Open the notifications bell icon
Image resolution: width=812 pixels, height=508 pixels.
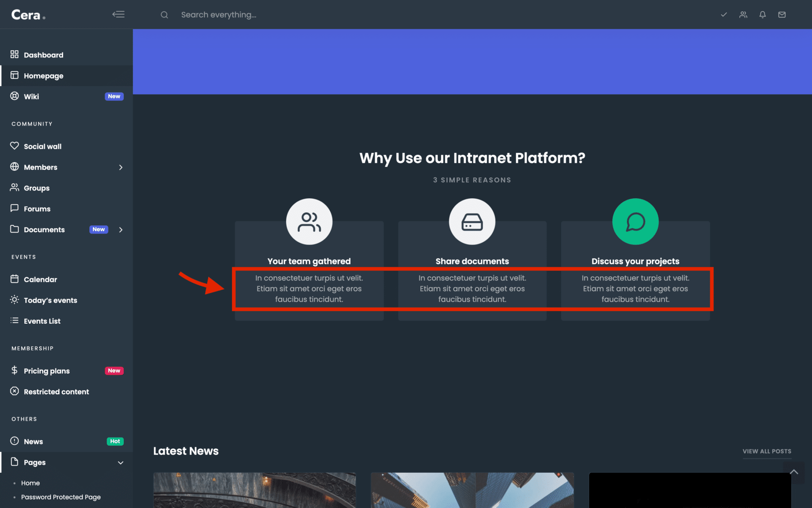point(762,15)
